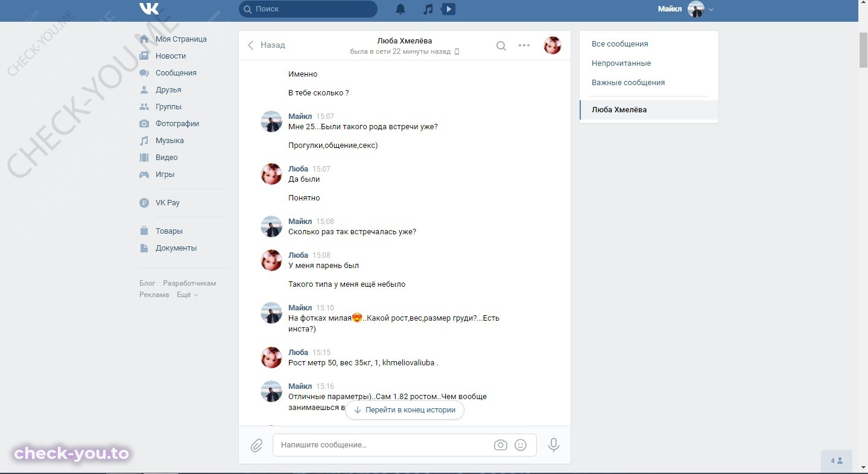Screen dimensions: 868x474
Task: Open the Разработчикам footer link
Action: point(189,283)
